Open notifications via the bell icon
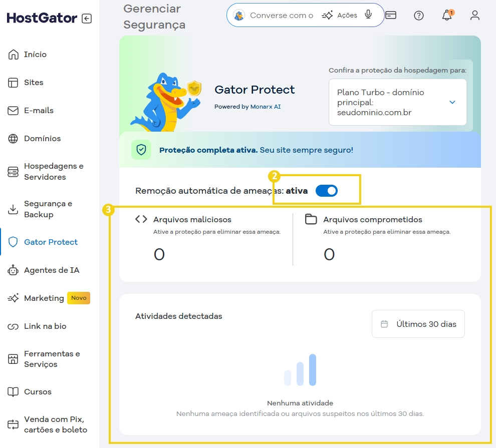 (x=446, y=15)
